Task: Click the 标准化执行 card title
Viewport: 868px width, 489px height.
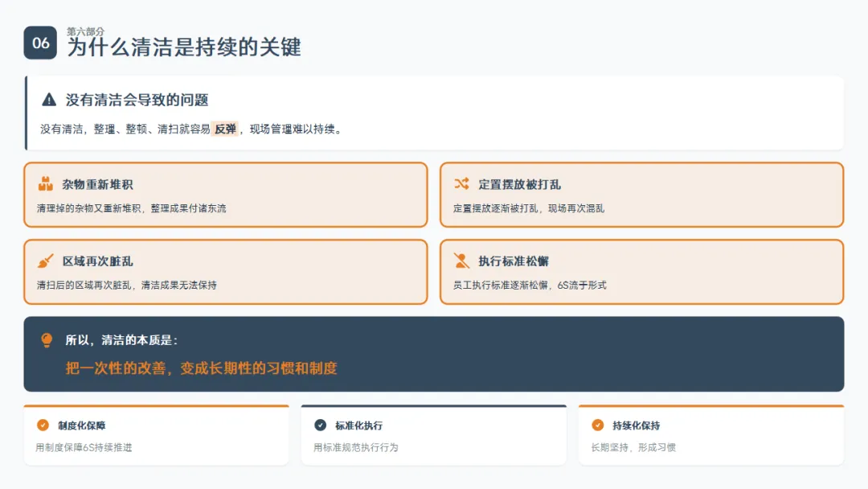Action: click(358, 425)
